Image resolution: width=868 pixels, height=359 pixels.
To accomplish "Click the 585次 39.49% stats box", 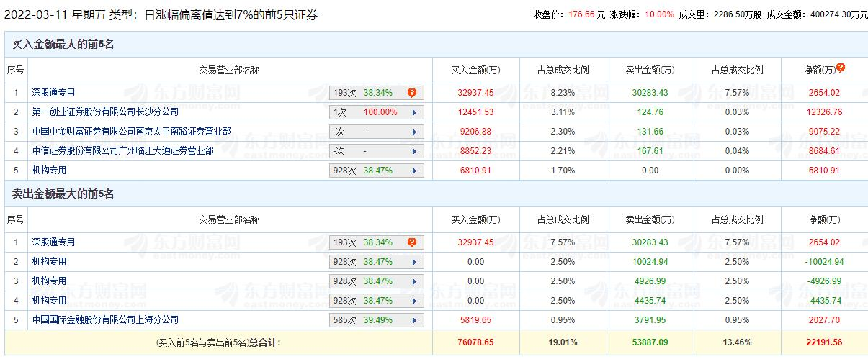I will [377, 320].
